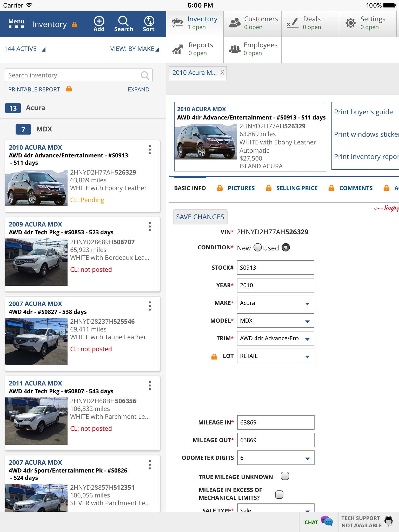The height and width of the screenshot is (532, 399).
Task: Click the MILEAGE OUT field
Action: [x=276, y=440]
